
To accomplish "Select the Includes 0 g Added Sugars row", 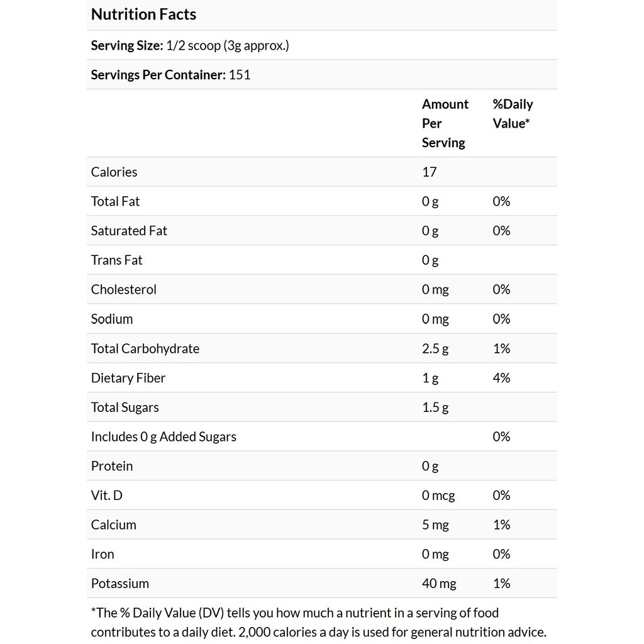I will pos(164,436).
